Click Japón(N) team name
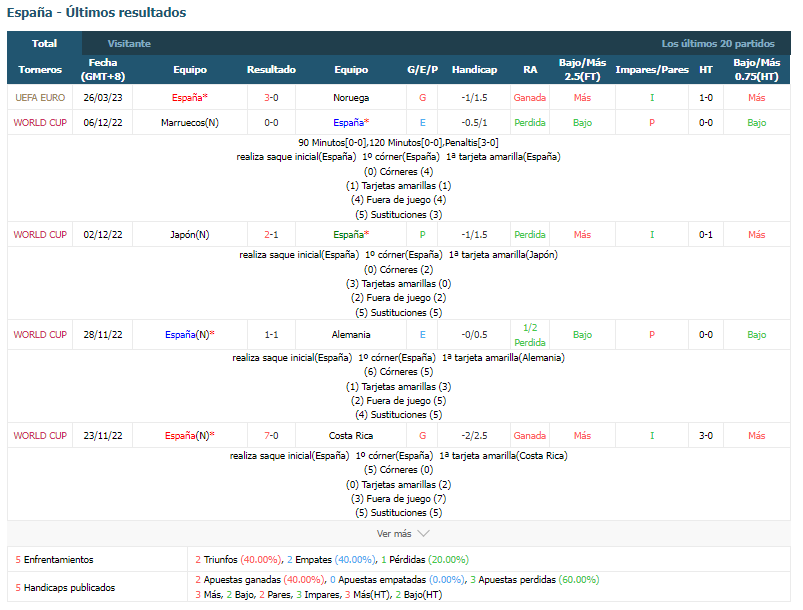Image resolution: width=803 pixels, height=610 pixels. pos(189,235)
